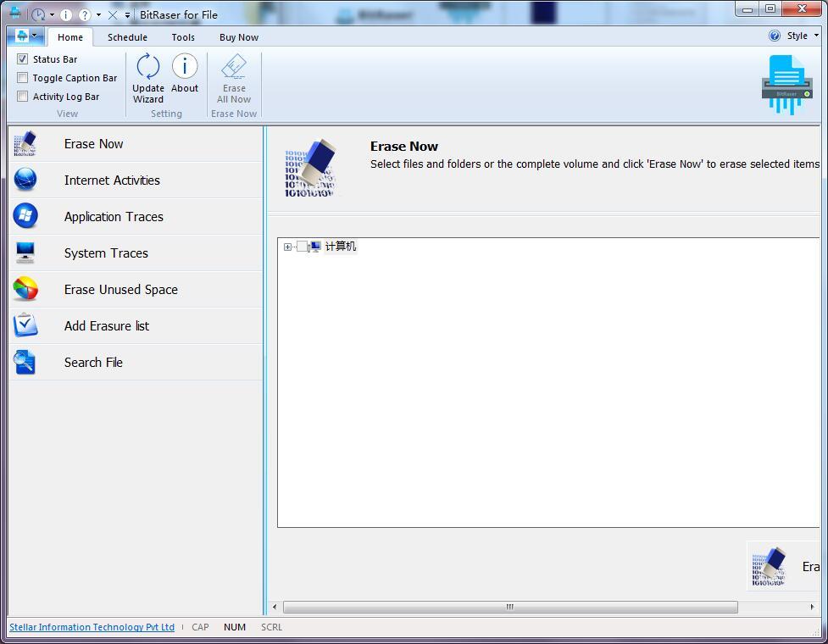Screen dimensions: 828x644
Task: Enable the Toggle Caption Bar checkbox
Action: click(22, 78)
